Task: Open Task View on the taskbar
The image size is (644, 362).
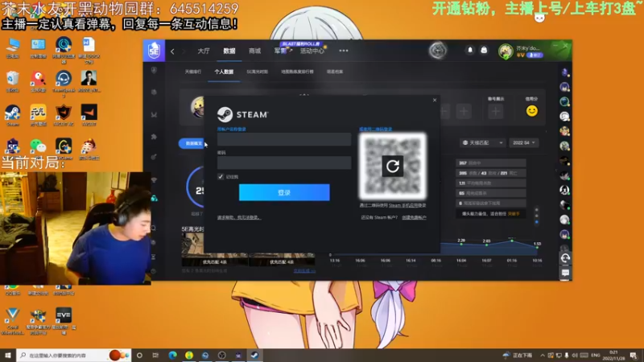Action: (155, 355)
